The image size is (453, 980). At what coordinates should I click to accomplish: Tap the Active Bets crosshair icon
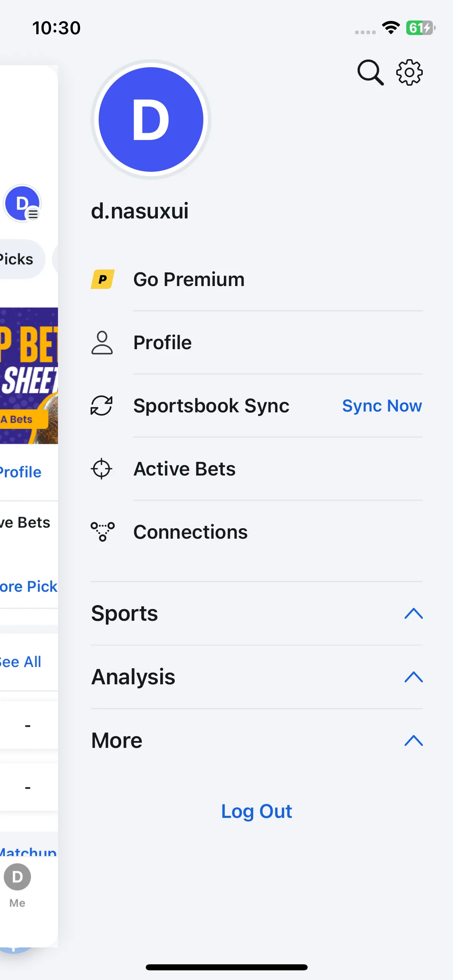(101, 469)
